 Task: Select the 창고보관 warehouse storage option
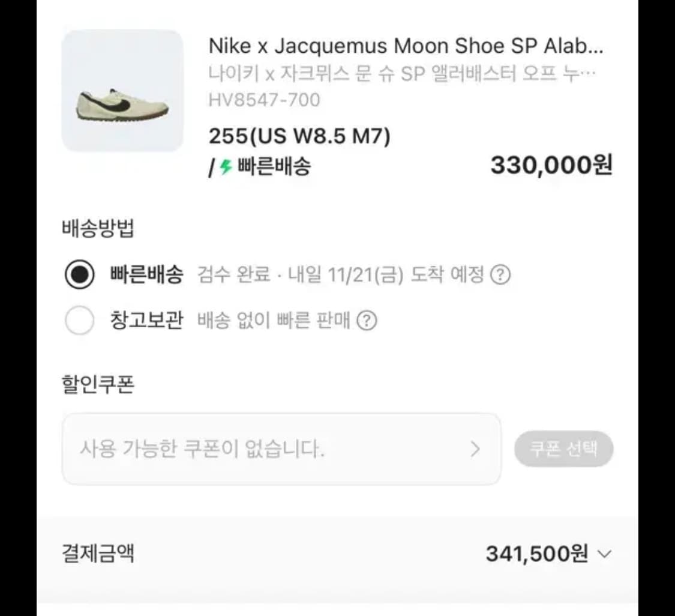[80, 321]
